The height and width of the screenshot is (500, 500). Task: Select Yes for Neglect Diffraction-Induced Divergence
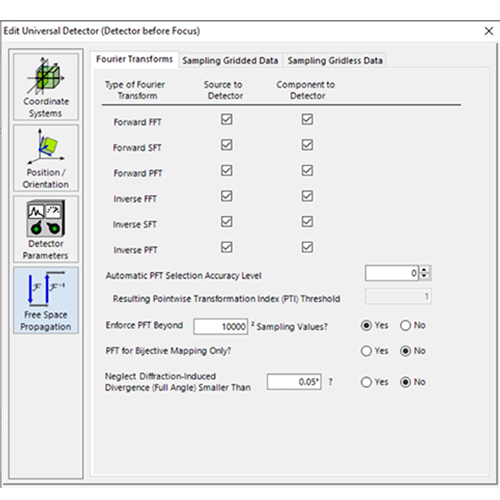pos(375,382)
